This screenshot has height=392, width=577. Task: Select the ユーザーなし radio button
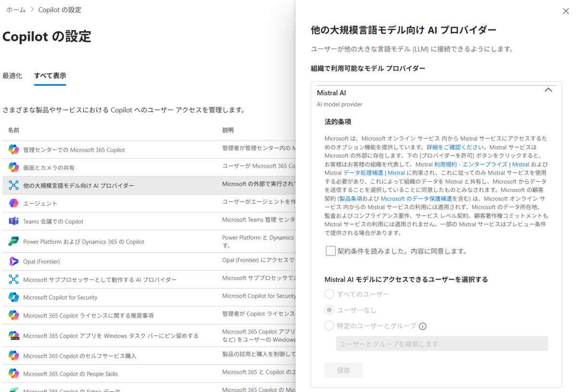[329, 310]
